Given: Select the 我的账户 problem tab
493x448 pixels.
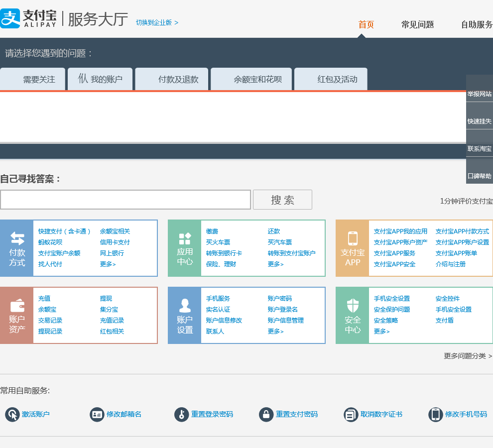Looking at the screenshot, I should click(x=100, y=79).
